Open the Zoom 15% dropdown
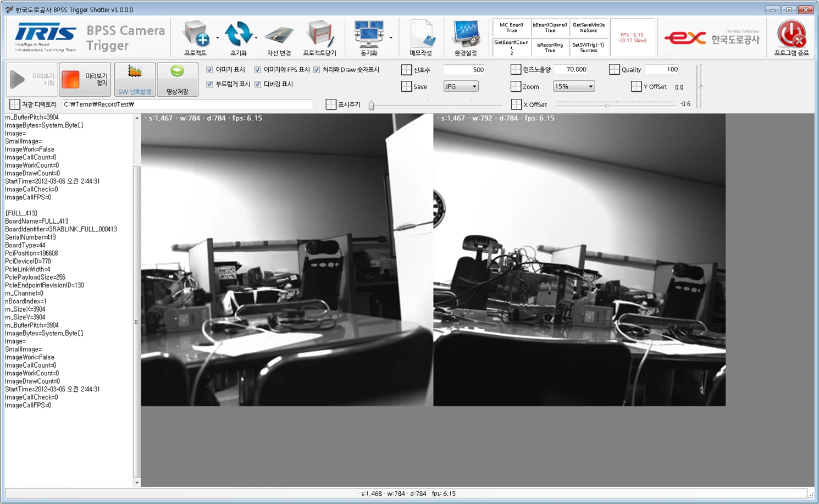 click(x=574, y=86)
